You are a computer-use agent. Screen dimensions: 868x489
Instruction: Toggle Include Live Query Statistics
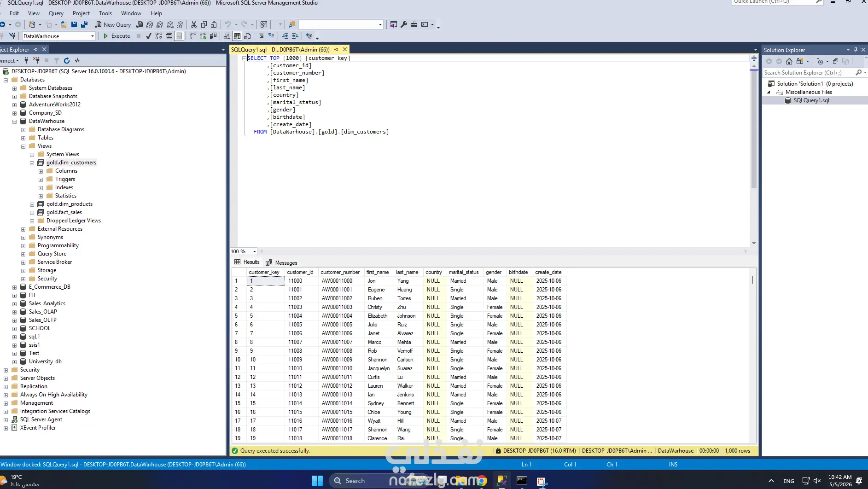203,36
